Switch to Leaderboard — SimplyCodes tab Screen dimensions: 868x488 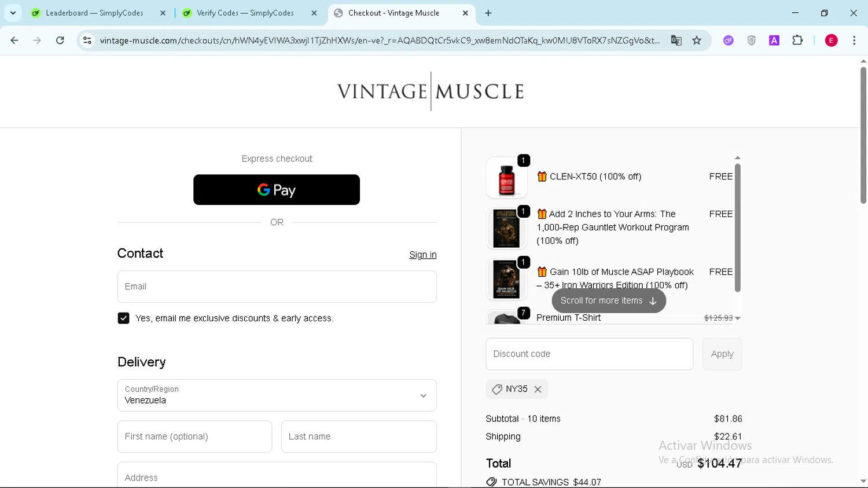pos(94,13)
